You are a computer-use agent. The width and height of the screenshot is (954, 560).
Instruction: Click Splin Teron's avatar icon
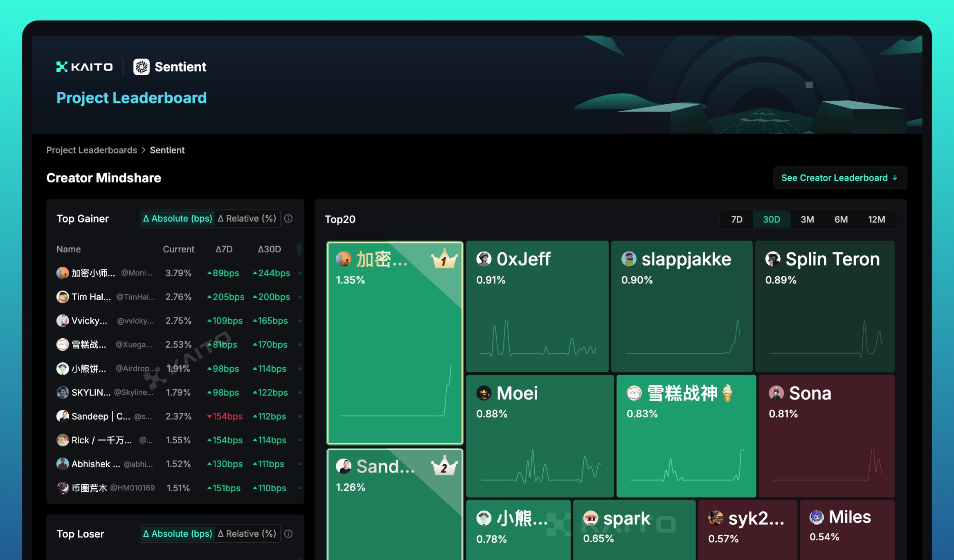tap(772, 259)
